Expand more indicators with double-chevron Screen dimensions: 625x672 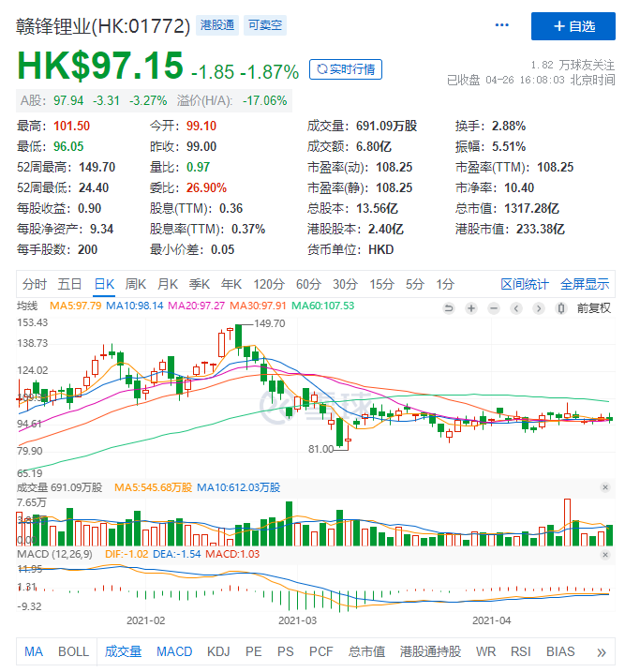click(602, 652)
